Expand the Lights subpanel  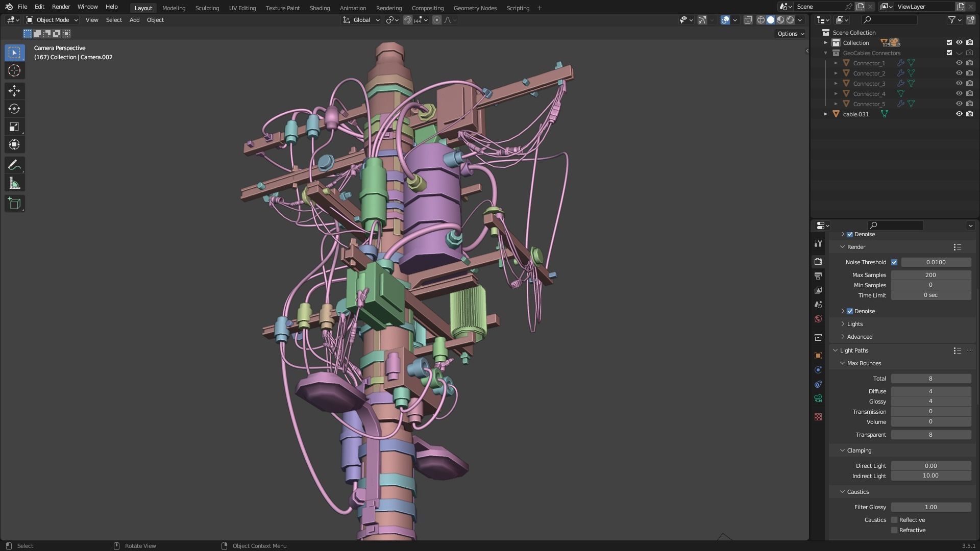(854, 324)
